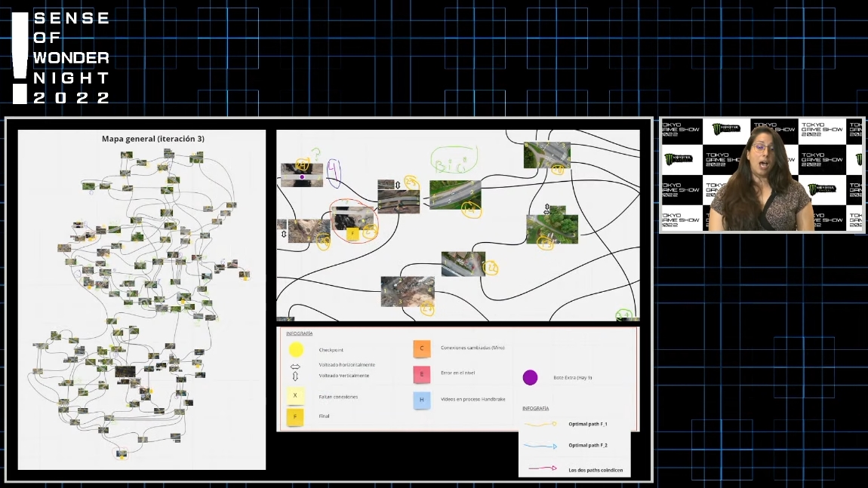Image resolution: width=868 pixels, height=488 pixels.
Task: Click the yellow Optimal path F_1 arrow
Action: 539,425
